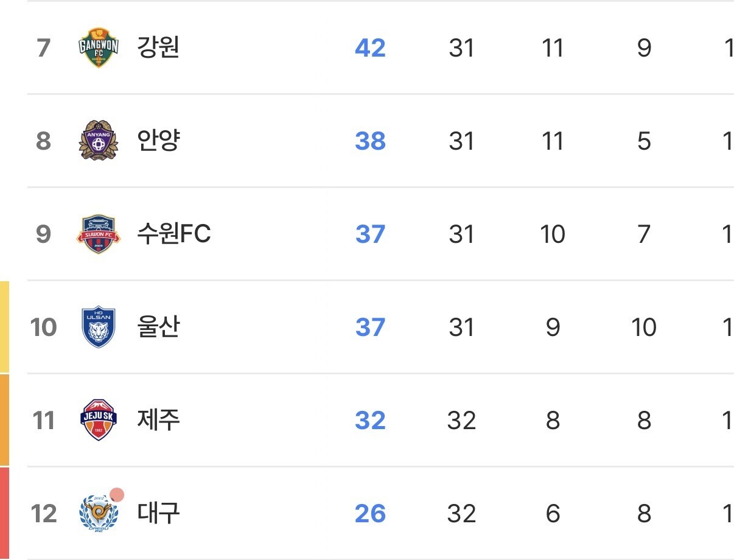Go to the 제주 team name link
This screenshot has width=734, height=560.
158,420
